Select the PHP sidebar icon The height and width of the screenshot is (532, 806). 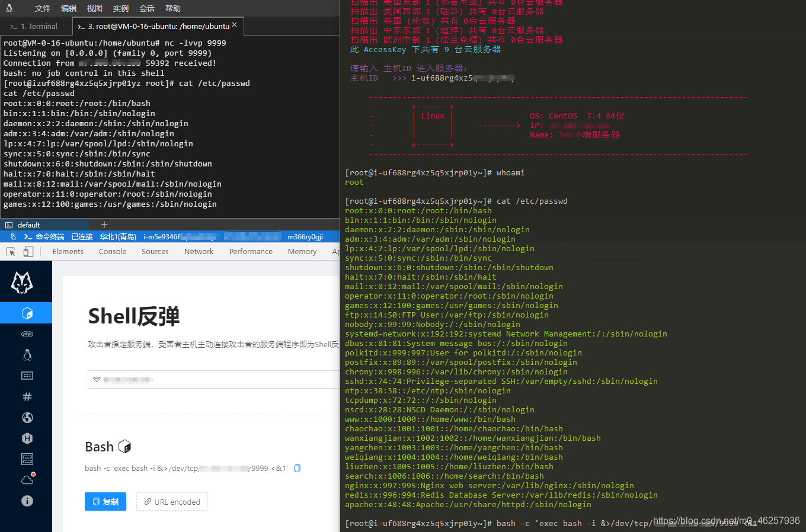(x=27, y=334)
